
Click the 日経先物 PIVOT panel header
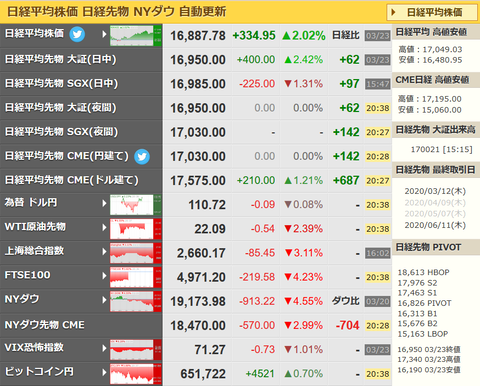coord(436,247)
